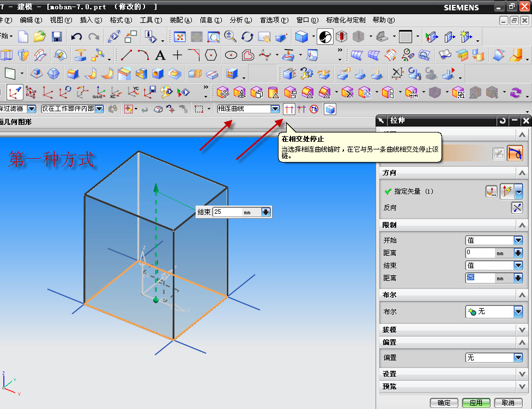Open the selection filter dropdown
The height and width of the screenshot is (409, 532).
(32, 109)
